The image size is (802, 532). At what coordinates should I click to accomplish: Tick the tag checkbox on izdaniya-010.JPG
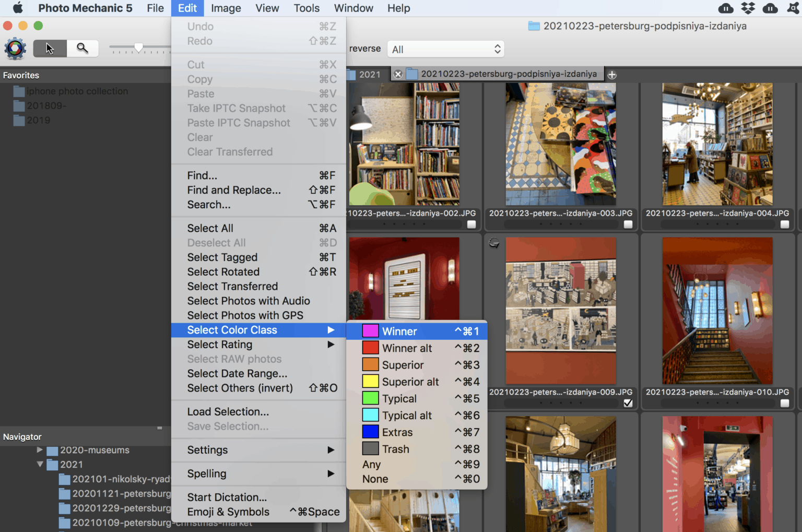pos(784,403)
